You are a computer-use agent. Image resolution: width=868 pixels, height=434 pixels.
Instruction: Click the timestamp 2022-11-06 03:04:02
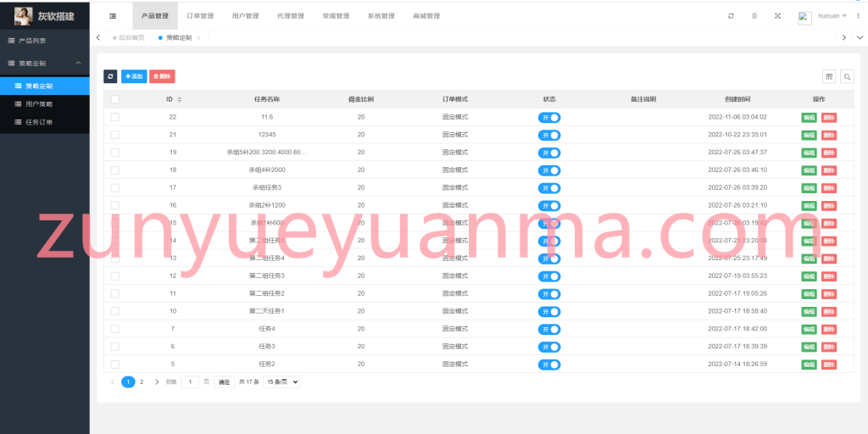point(737,117)
